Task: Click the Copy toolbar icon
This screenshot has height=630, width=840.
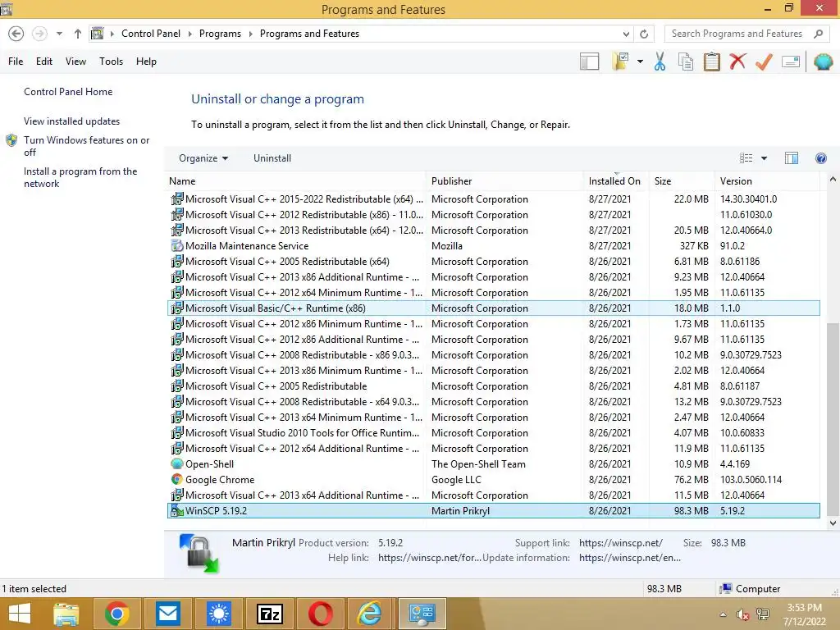Action: coord(685,62)
